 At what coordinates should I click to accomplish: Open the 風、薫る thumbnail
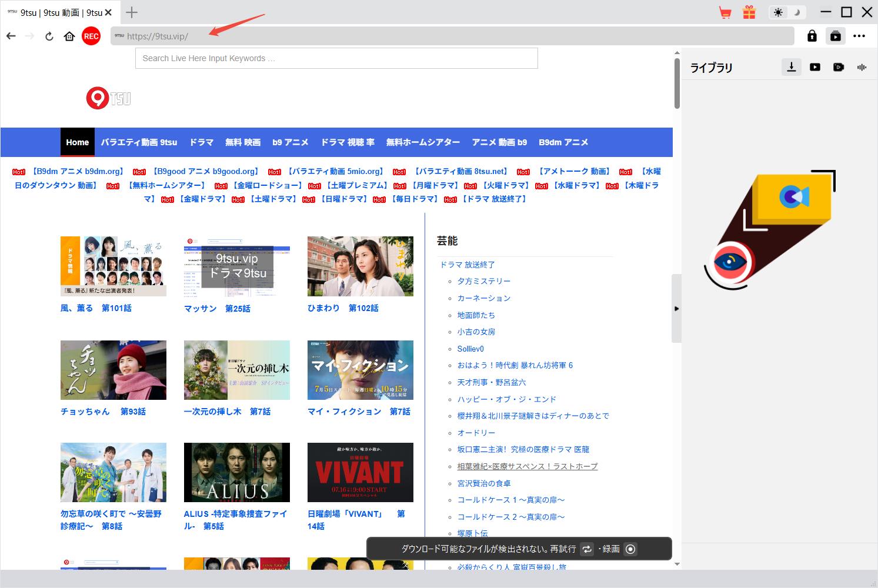tap(113, 266)
